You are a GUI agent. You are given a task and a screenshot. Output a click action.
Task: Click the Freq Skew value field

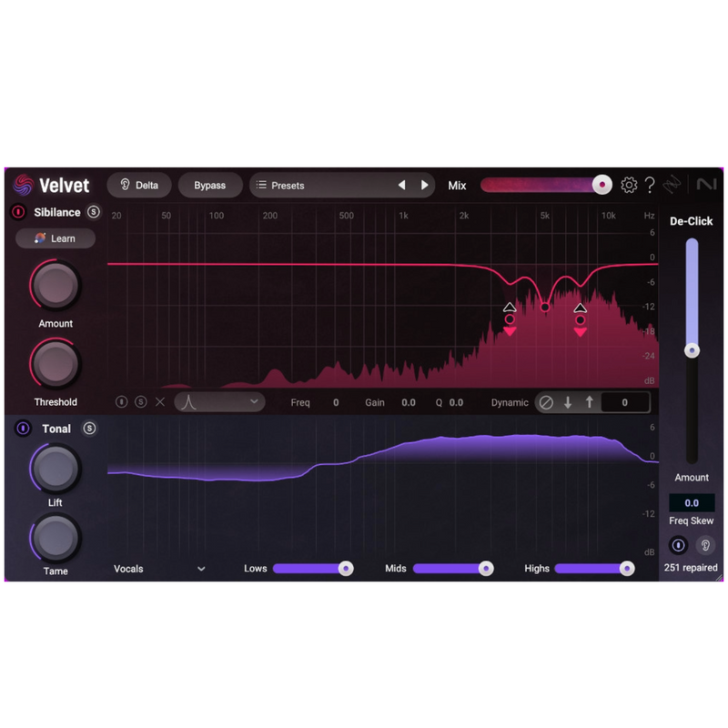pos(692,503)
